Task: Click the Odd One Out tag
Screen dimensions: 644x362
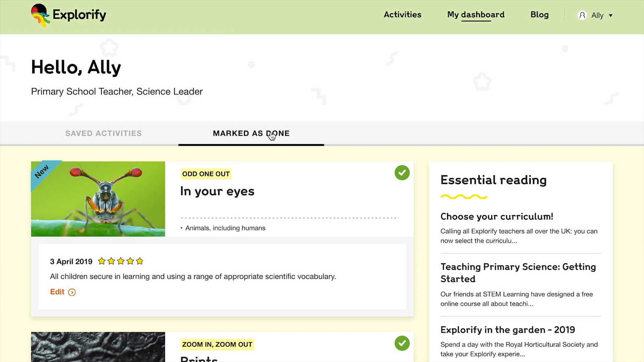Action: (x=206, y=174)
